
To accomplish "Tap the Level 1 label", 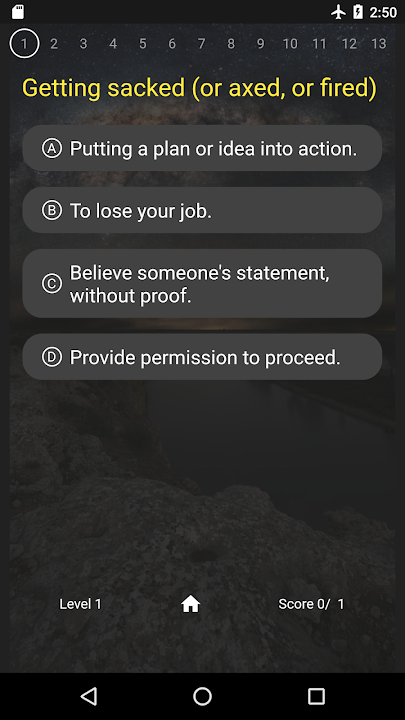I will click(x=80, y=604).
